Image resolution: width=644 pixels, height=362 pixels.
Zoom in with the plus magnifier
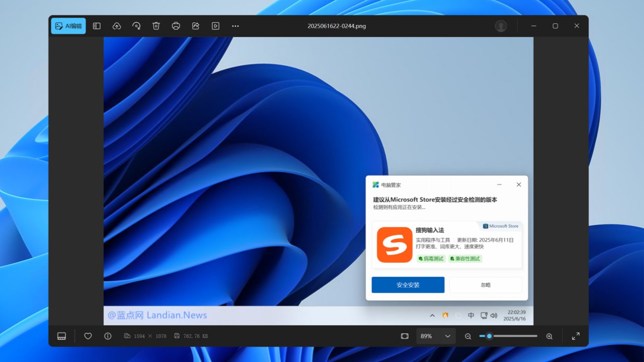point(549,336)
